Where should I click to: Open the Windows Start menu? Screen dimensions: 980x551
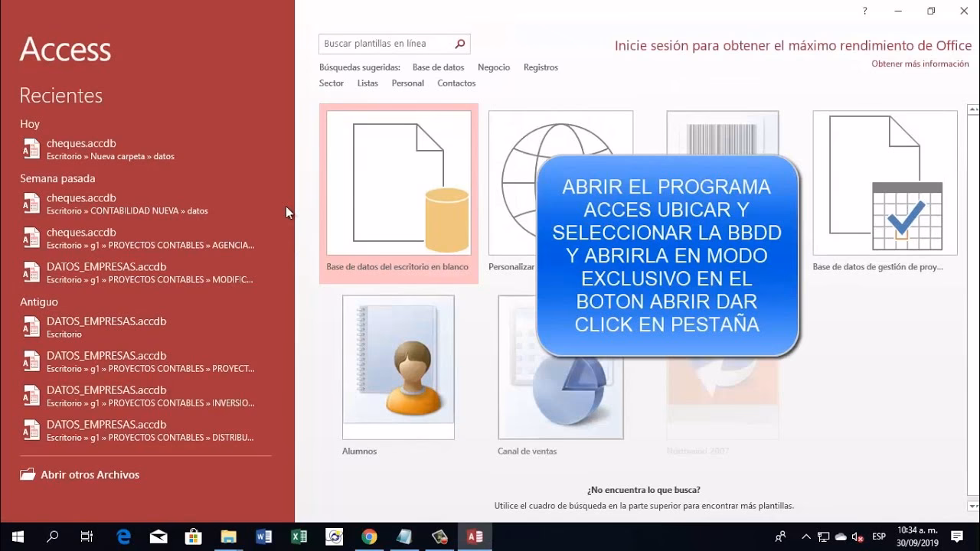point(18,536)
